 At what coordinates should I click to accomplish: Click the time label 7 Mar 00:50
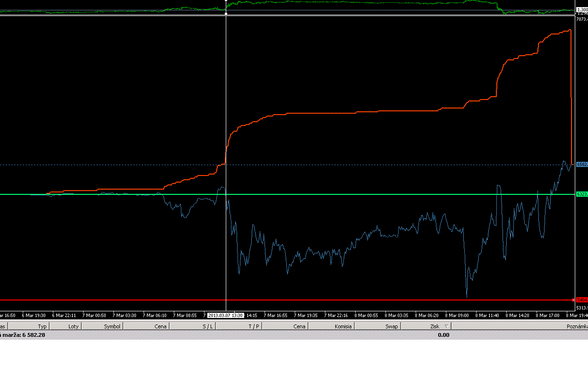click(x=94, y=315)
